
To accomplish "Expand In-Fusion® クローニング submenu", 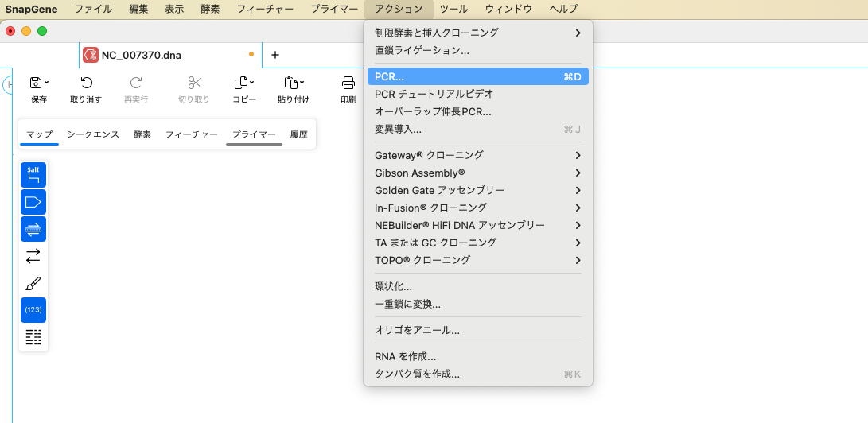I will point(477,208).
